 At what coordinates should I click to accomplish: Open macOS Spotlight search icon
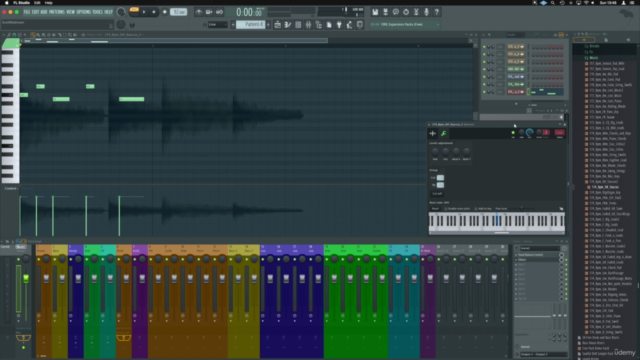point(552,2)
